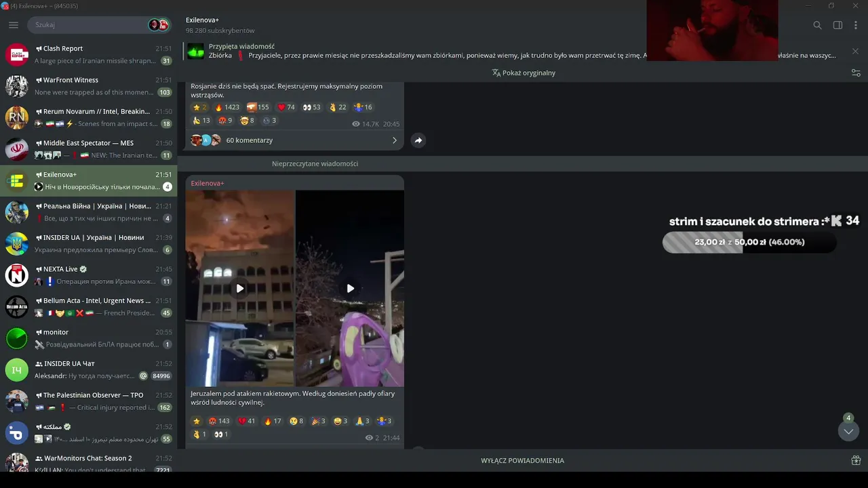Open the story avatars in the search bar
This screenshot has height=488, width=868.
pos(159,25)
